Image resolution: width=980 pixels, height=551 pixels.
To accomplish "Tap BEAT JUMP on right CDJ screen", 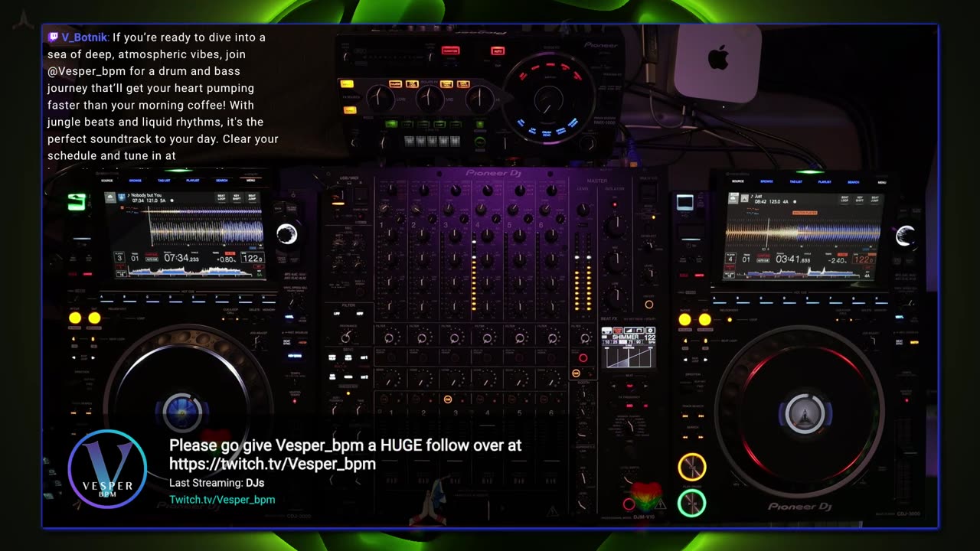I will 875,198.
